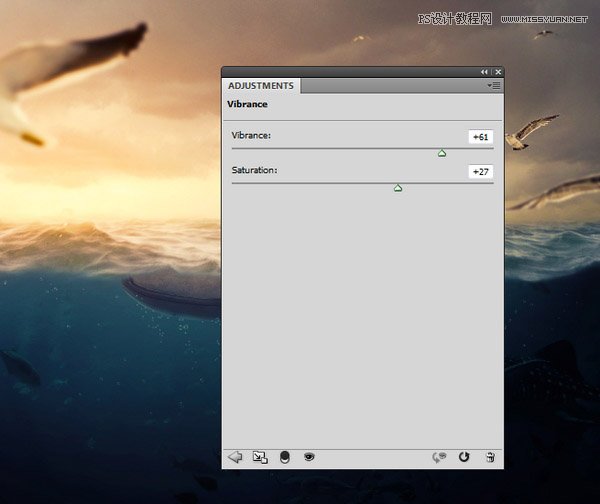The image size is (600, 504).
Task: Click the Saturation value field showing +27
Action: (x=481, y=172)
